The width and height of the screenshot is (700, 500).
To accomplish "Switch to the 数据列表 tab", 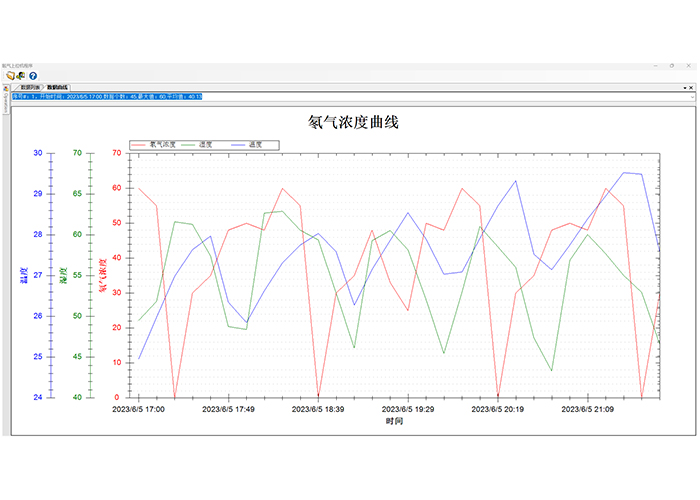I will [27, 88].
